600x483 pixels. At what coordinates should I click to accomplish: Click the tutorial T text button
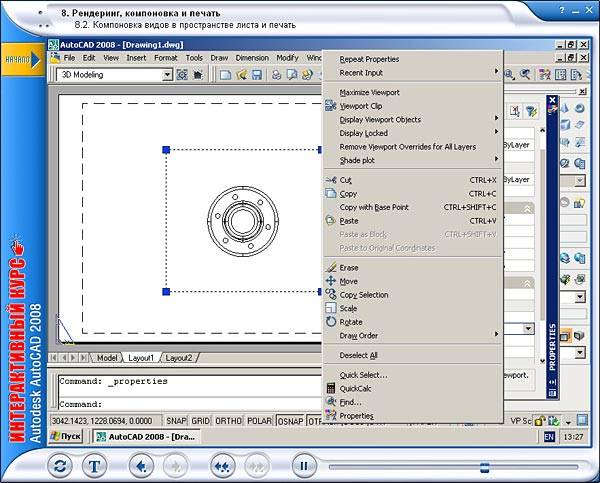tap(94, 466)
